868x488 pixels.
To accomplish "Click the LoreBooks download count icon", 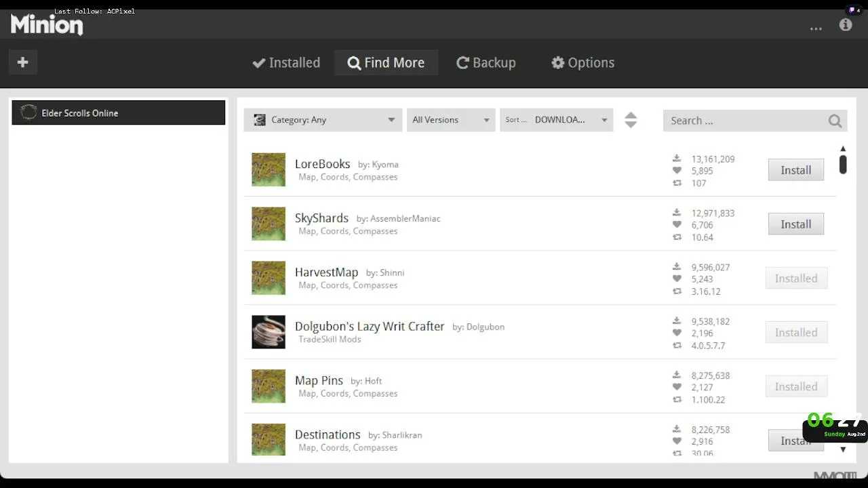I will click(x=677, y=159).
